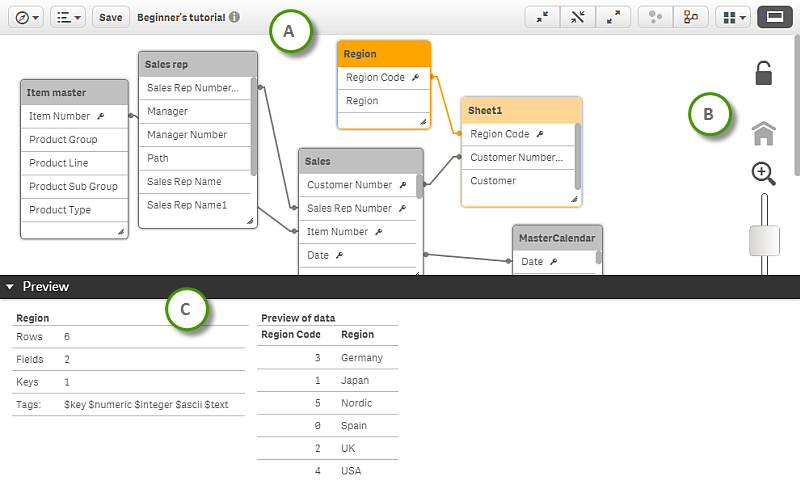This screenshot has width=800, height=487.
Task: Expand all tables in the model
Action: (x=612, y=17)
